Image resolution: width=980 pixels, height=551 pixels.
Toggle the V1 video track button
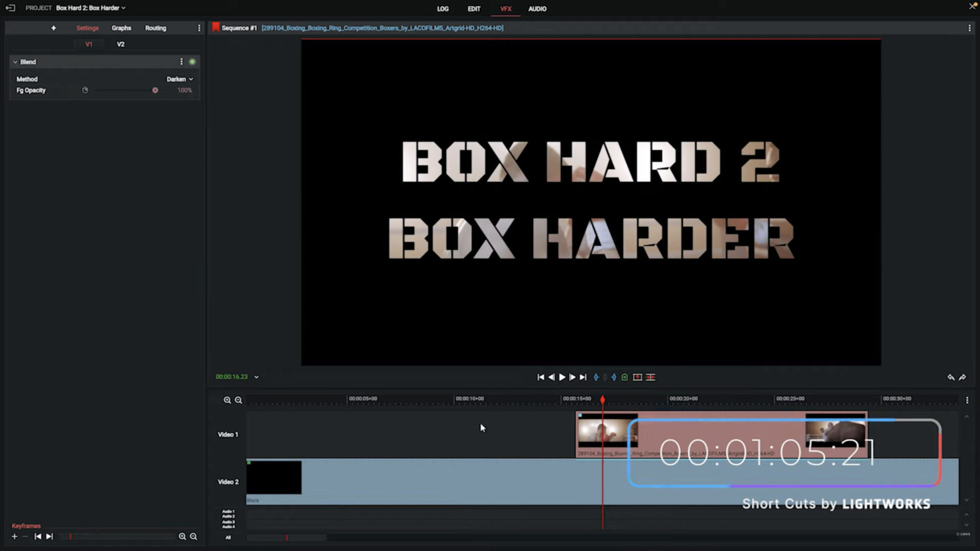coord(88,44)
